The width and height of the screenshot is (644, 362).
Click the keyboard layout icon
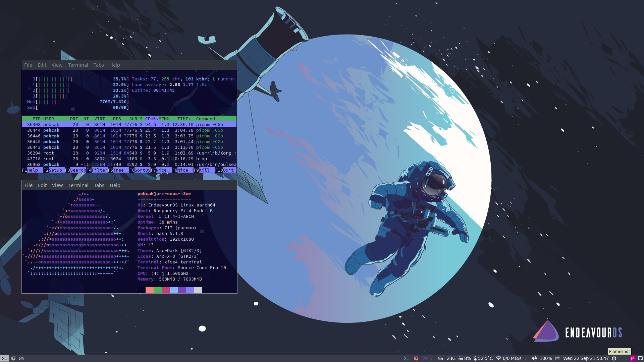[557, 358]
